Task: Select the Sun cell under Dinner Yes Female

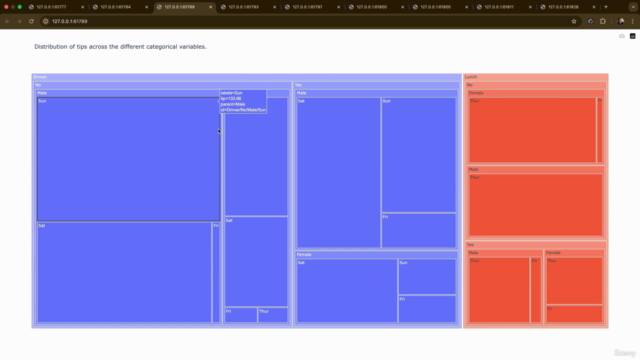Action: [x=427, y=276]
